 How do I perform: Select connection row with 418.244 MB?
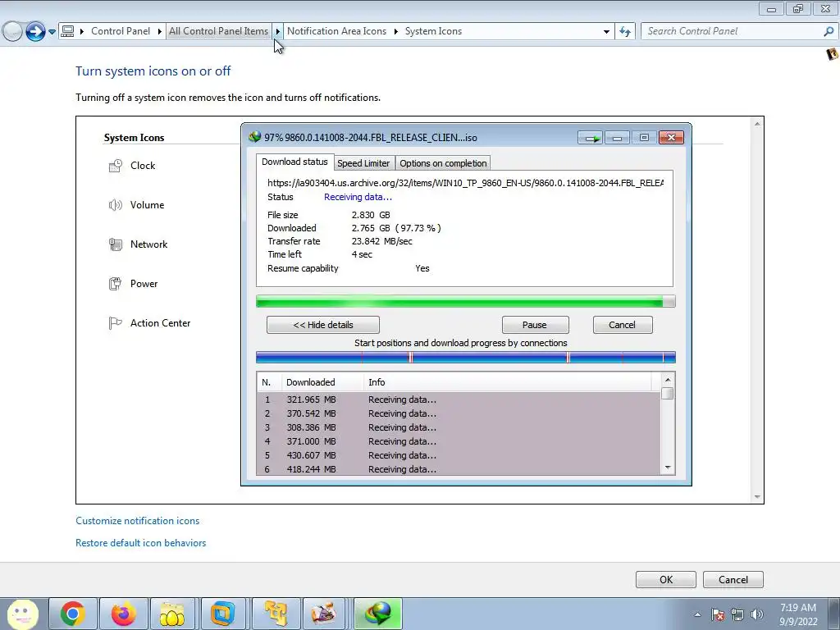point(459,468)
